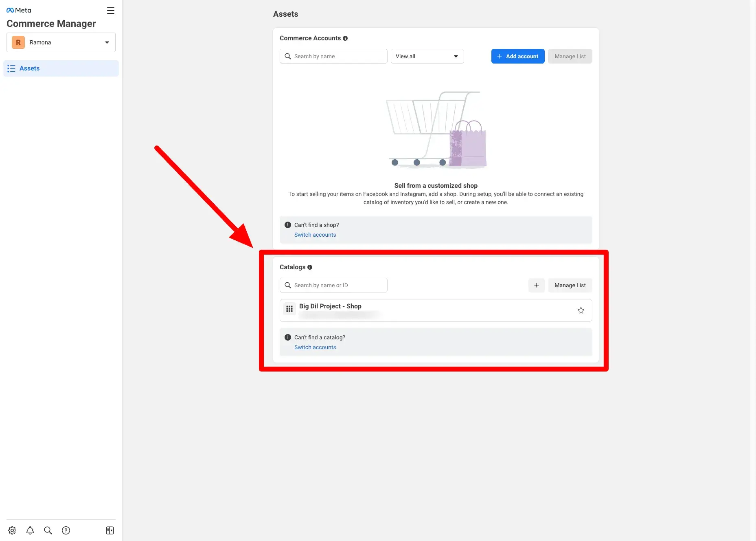Click the plus button to add a catalog
756x541 pixels.
pos(537,285)
